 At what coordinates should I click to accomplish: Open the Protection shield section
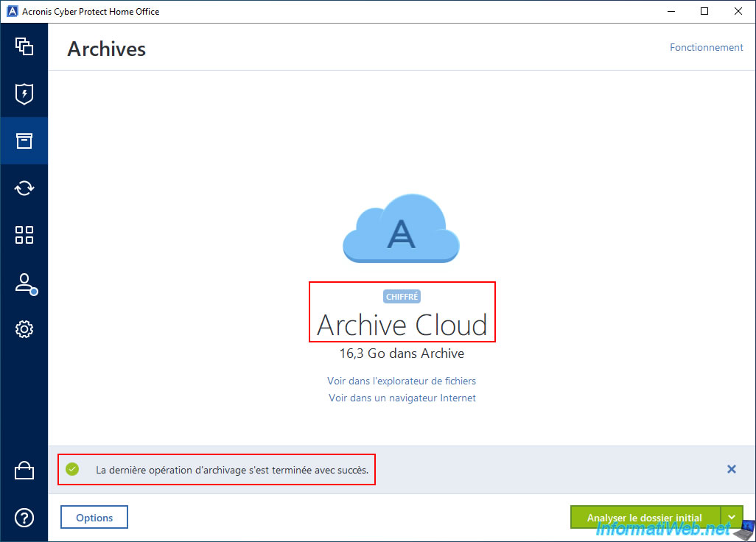click(x=24, y=94)
